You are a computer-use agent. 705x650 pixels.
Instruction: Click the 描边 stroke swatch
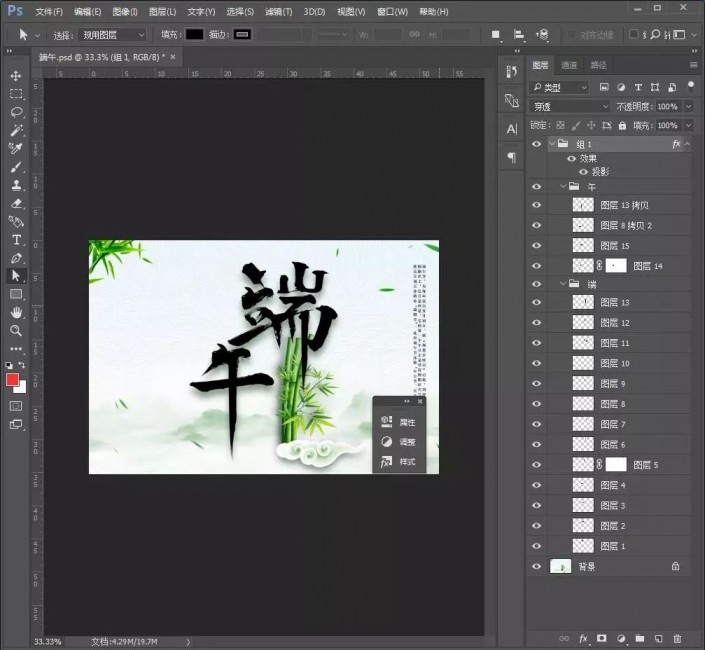242,35
